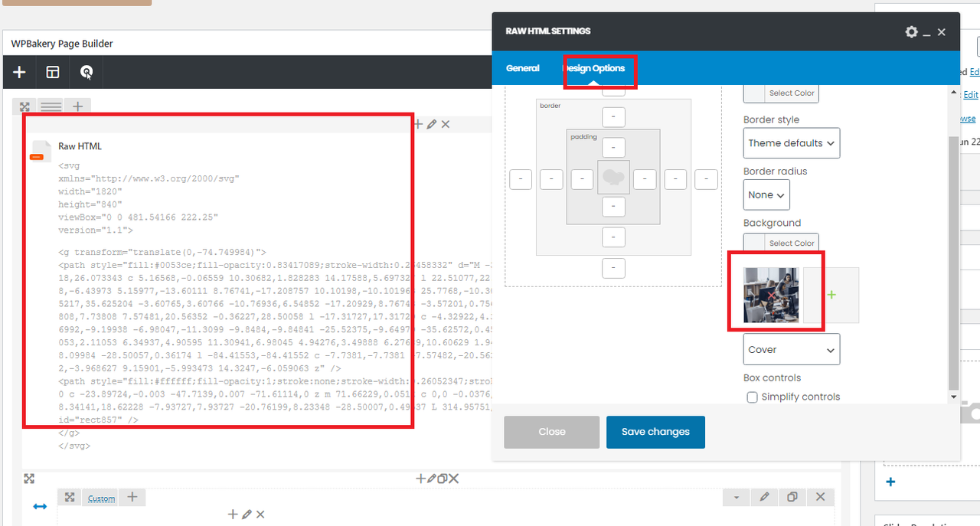The width and height of the screenshot is (980, 526).
Task: Add a background image using the green plus tile
Action: tap(831, 295)
